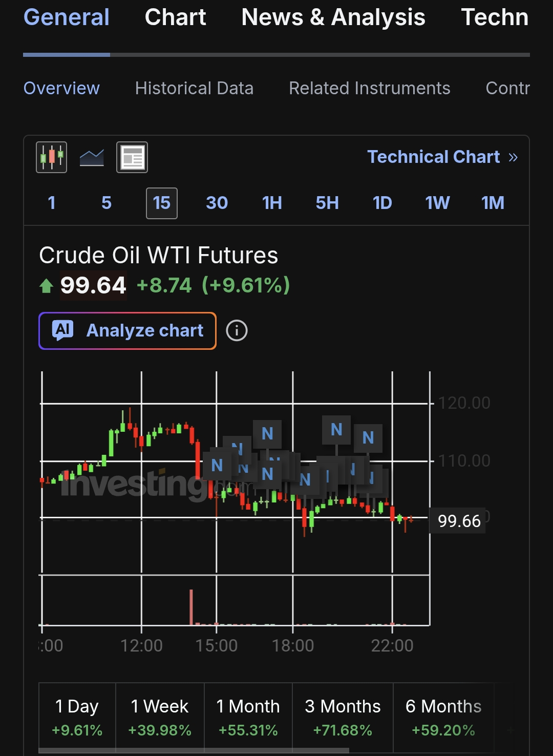Select the 15-minute interval
The height and width of the screenshot is (756, 553).
coord(162,203)
